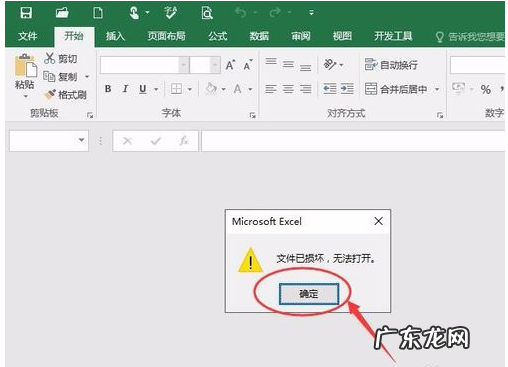Click the Spelling check icon in quick access toolbar

pyautogui.click(x=170, y=13)
